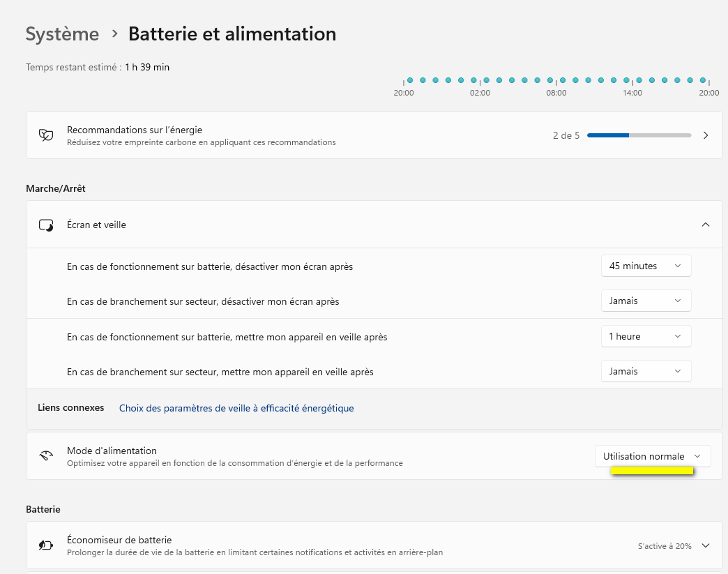Viewport: 728px width, 574px height.
Task: Click the last battery chart dot at right
Action: coord(703,80)
